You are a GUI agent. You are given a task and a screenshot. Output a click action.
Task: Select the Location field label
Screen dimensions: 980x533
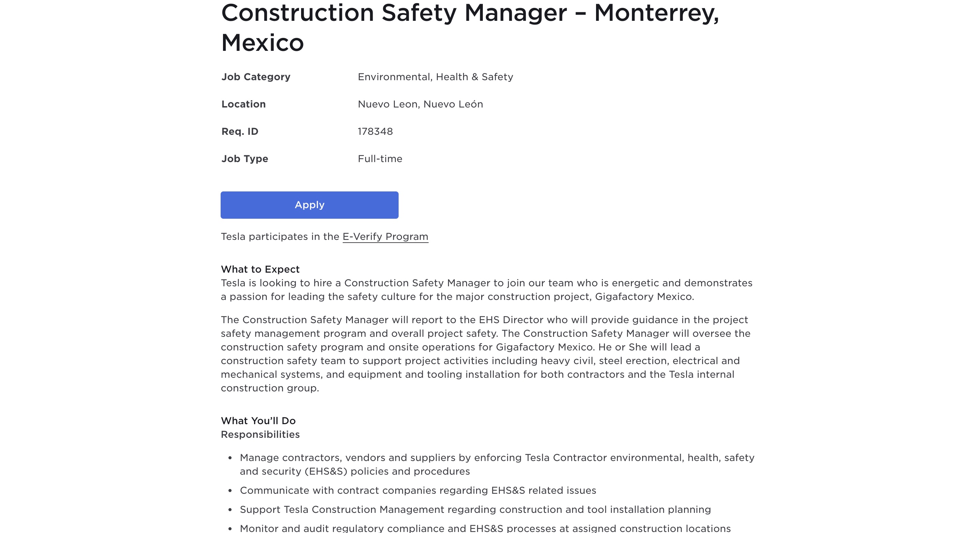(x=243, y=104)
